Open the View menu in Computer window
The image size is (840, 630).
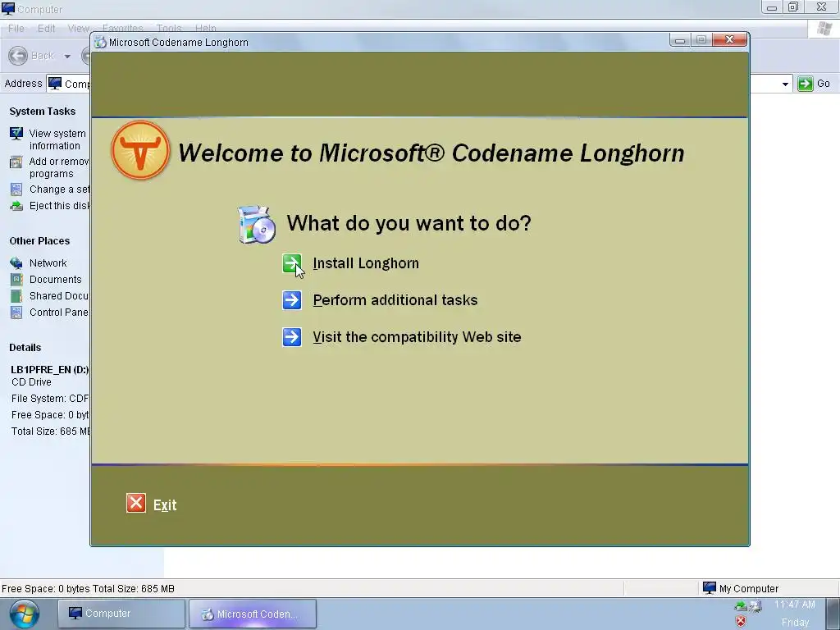coord(78,29)
